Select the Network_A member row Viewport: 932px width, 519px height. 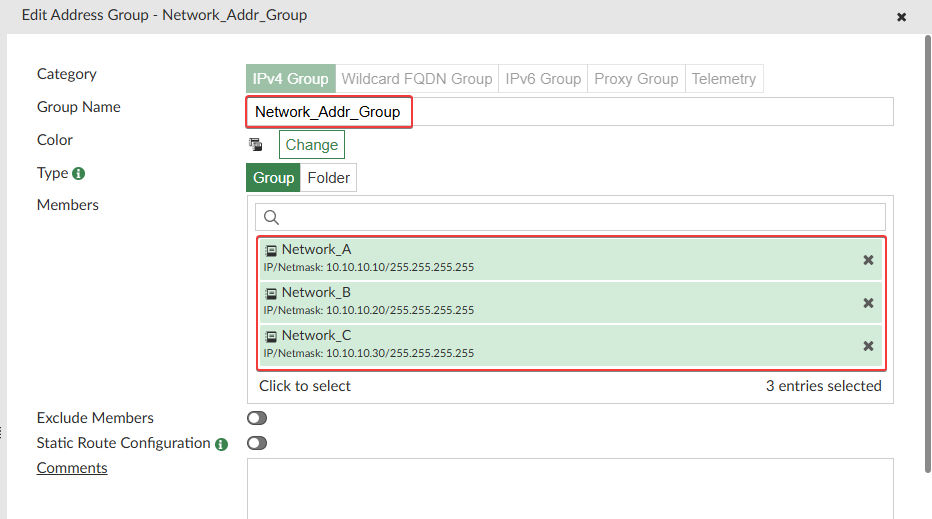pos(571,259)
